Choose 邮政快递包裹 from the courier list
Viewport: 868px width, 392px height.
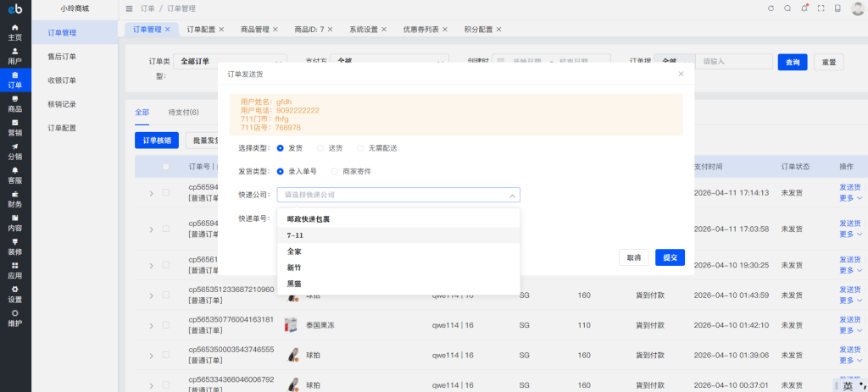398,219
